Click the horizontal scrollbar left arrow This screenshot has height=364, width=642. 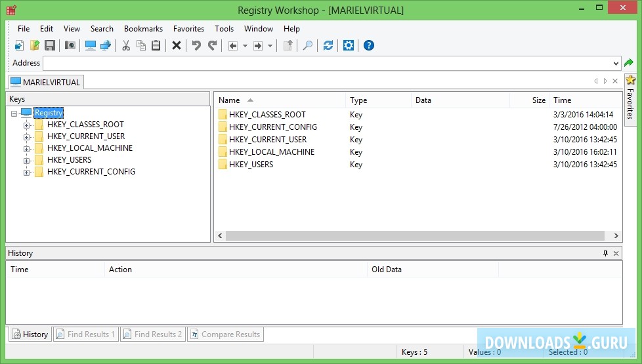click(221, 235)
